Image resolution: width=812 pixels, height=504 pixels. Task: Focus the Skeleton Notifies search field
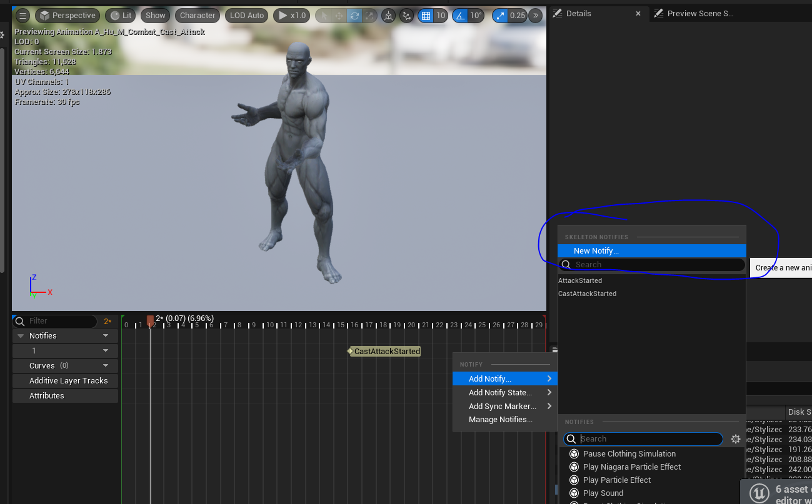[x=652, y=265]
